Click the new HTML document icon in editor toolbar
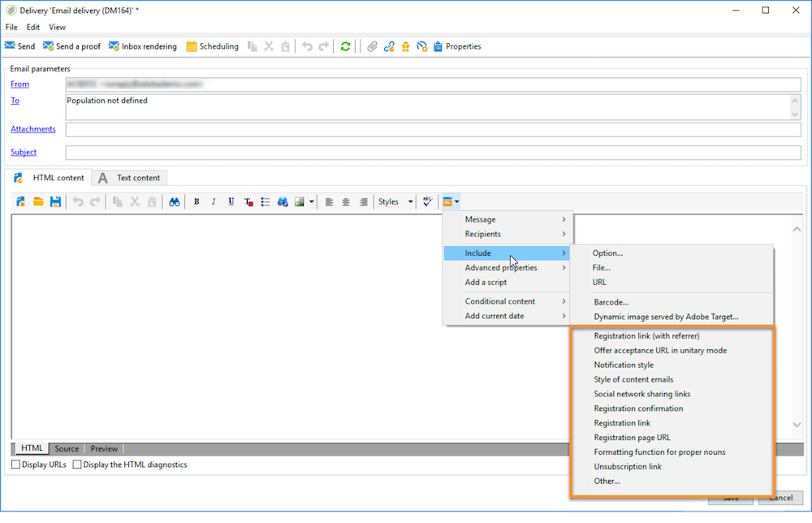812x523 pixels. point(21,201)
